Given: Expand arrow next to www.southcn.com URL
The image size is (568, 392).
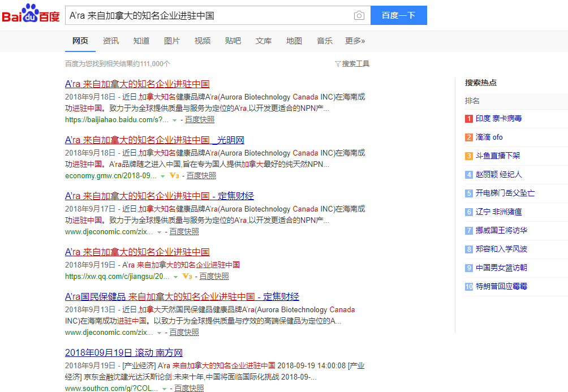Looking at the screenshot, I should pyautogui.click(x=164, y=389).
